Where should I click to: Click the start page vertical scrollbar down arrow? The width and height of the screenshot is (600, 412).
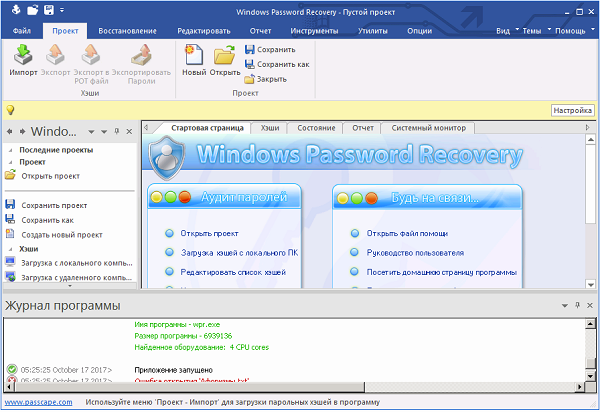click(590, 284)
